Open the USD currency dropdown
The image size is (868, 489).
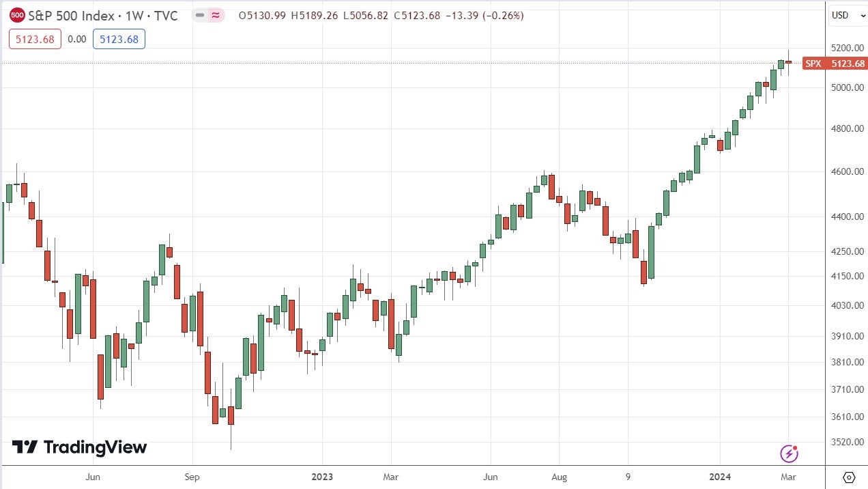pyautogui.click(x=848, y=15)
